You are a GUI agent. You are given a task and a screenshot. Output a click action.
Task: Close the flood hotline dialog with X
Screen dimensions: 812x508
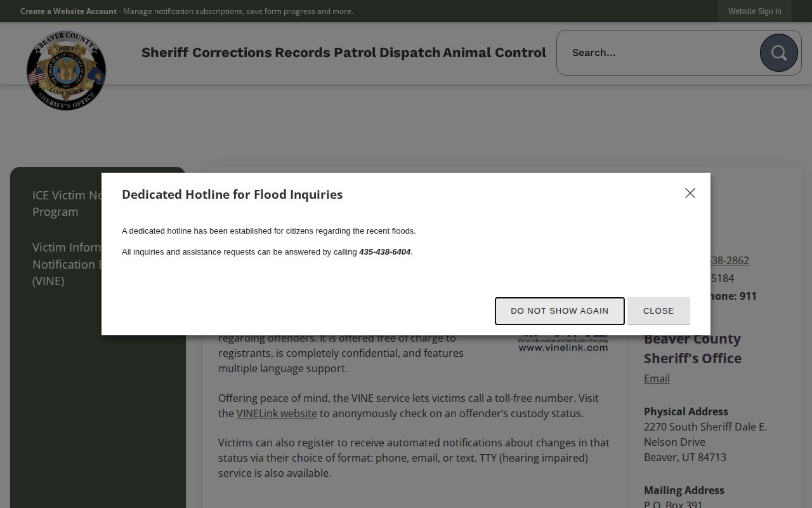(690, 193)
